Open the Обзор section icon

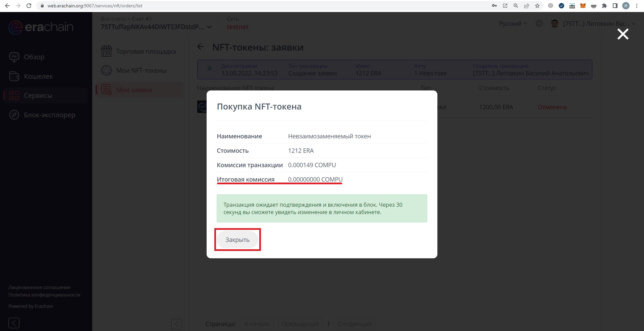(x=14, y=57)
